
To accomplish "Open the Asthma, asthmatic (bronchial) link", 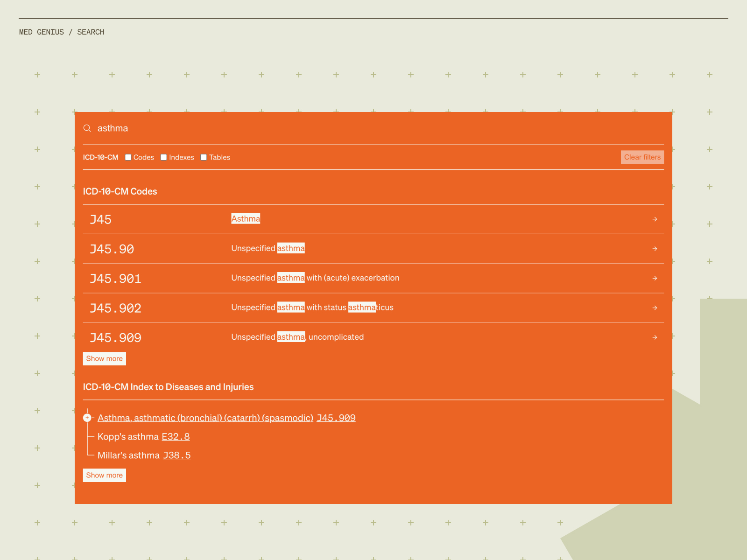I will pyautogui.click(x=205, y=418).
